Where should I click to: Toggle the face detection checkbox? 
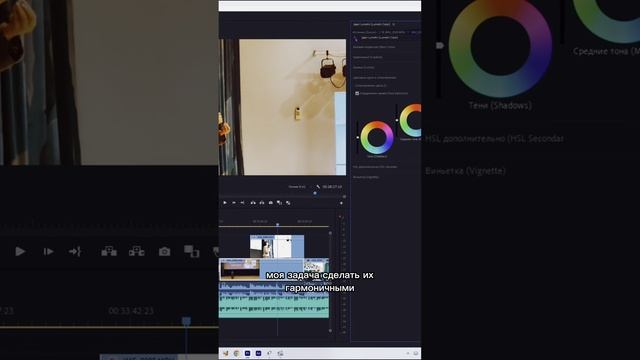pos(357,93)
